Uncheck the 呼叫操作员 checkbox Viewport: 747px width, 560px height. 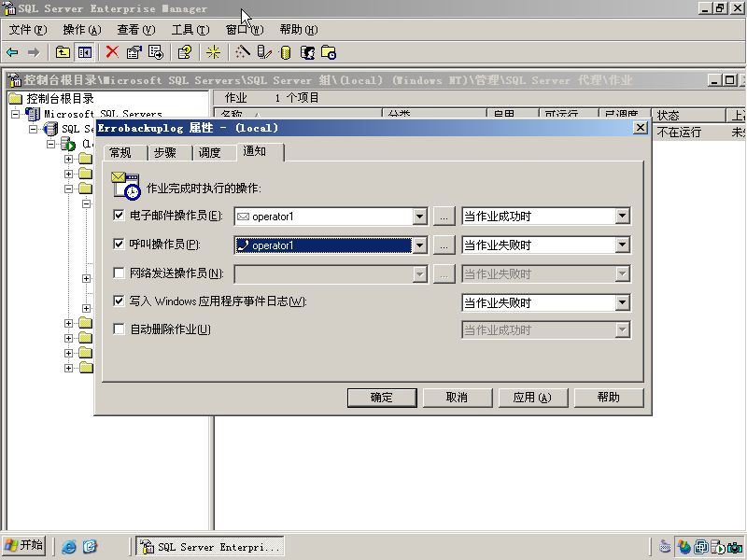click(119, 244)
